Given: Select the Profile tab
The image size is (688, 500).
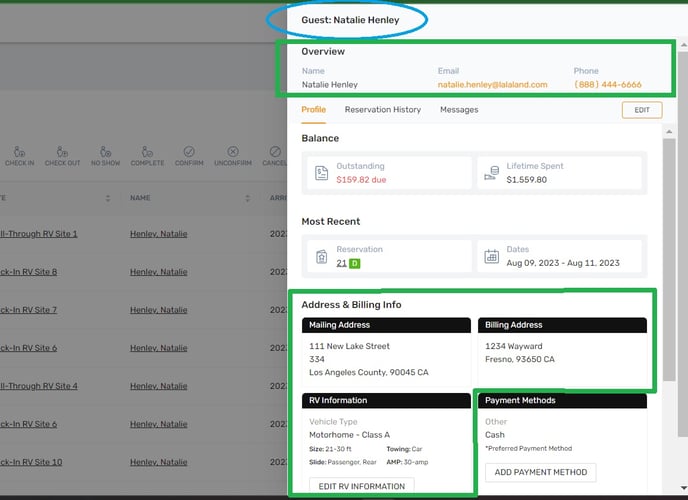Looking at the screenshot, I should pyautogui.click(x=313, y=110).
